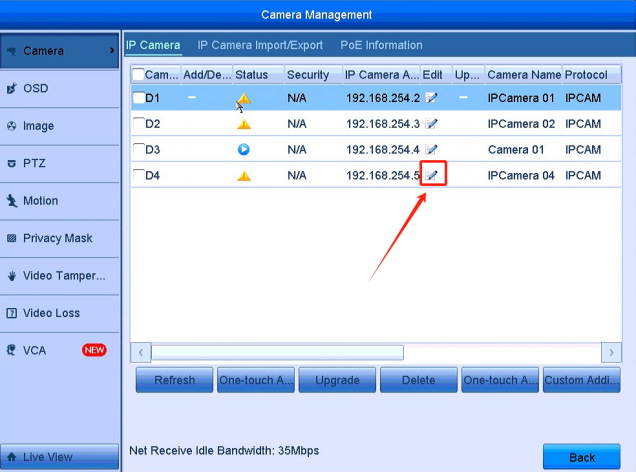636x473 pixels.
Task: Click the yellow warning icon for D4
Action: [243, 176]
